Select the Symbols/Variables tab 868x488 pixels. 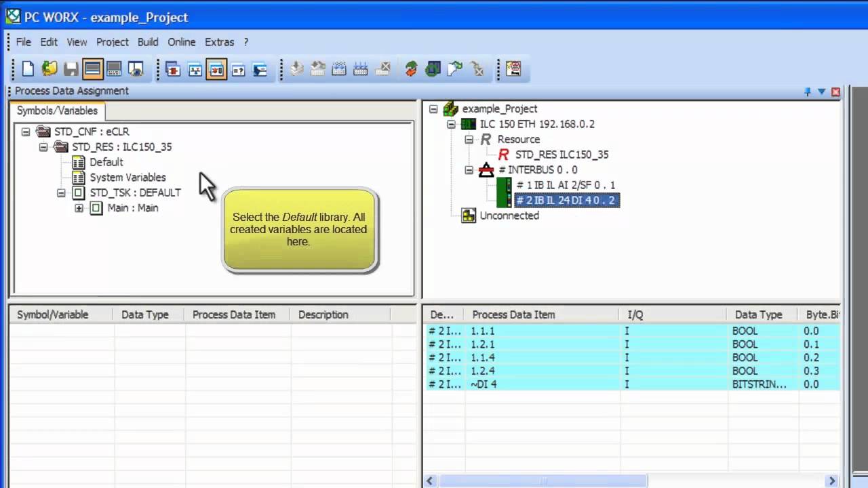coord(57,110)
